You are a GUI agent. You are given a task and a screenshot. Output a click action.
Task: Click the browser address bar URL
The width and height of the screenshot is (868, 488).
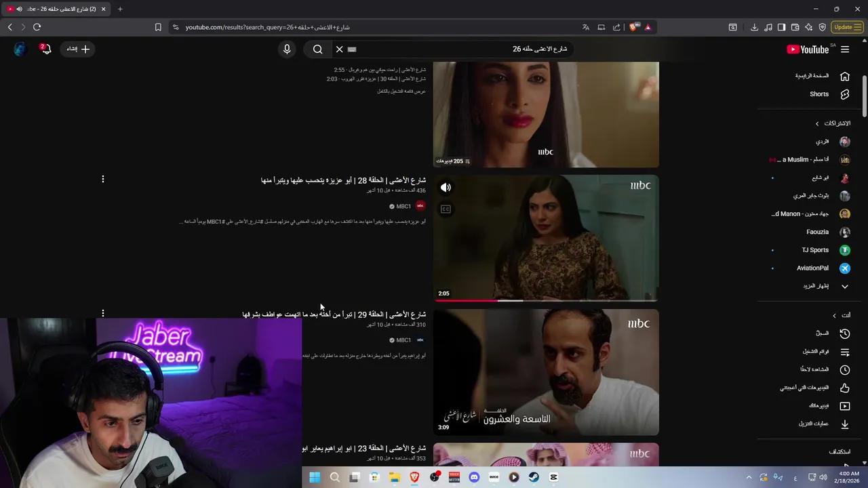267,27
